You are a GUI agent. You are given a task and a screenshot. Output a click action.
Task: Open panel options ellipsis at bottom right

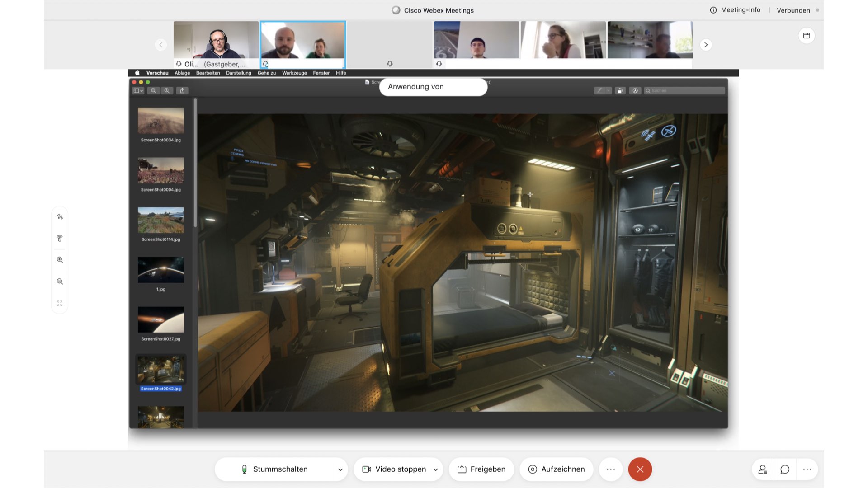pos(807,469)
